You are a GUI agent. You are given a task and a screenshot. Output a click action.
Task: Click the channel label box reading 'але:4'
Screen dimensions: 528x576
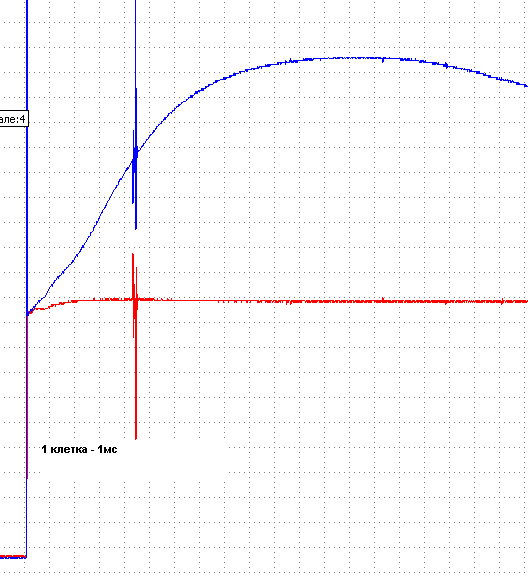point(14,119)
